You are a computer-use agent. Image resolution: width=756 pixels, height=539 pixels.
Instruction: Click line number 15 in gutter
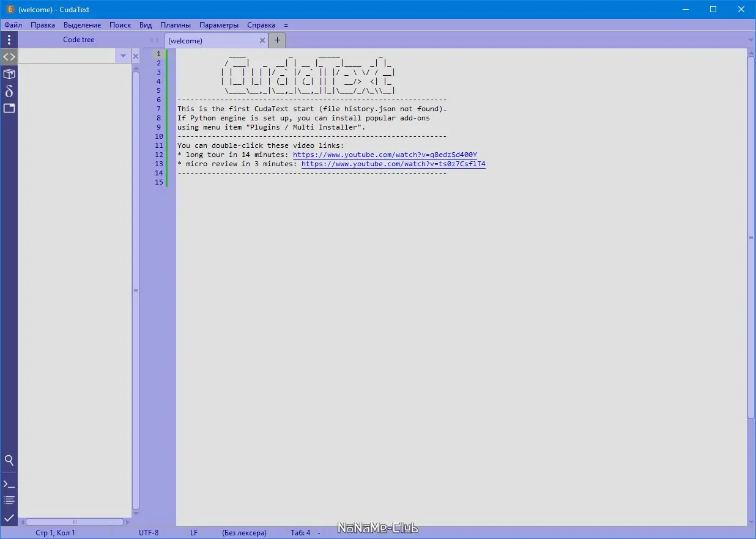(158, 182)
